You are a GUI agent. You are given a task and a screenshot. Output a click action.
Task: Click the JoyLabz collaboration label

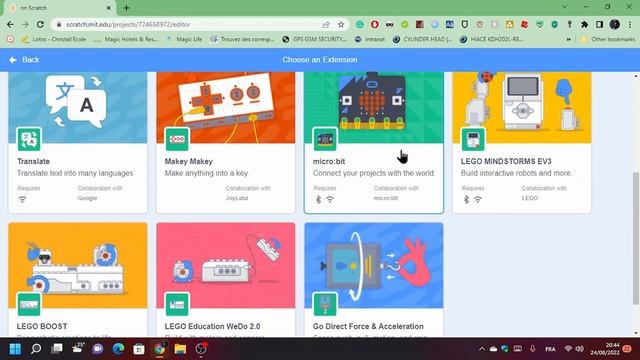(x=237, y=198)
